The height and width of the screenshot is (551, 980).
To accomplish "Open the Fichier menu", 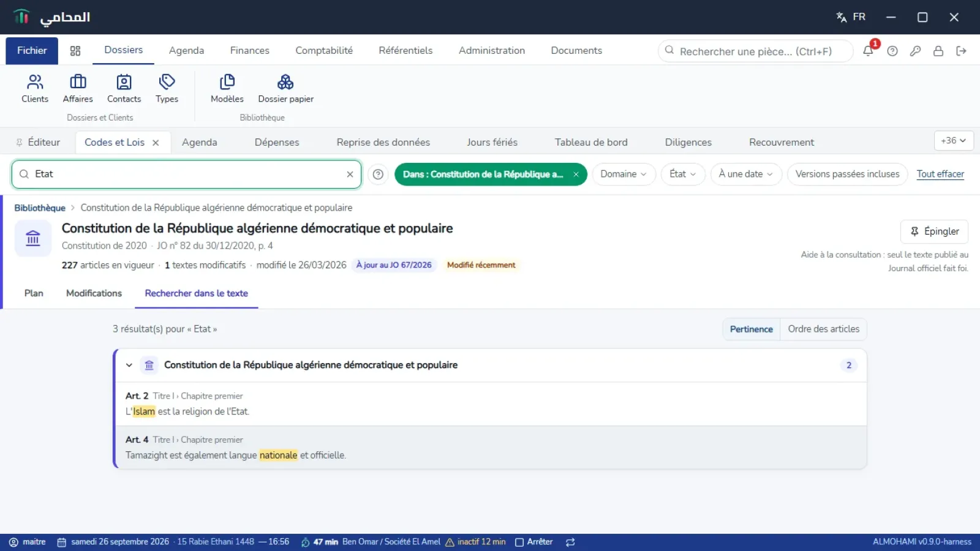I will [x=32, y=51].
